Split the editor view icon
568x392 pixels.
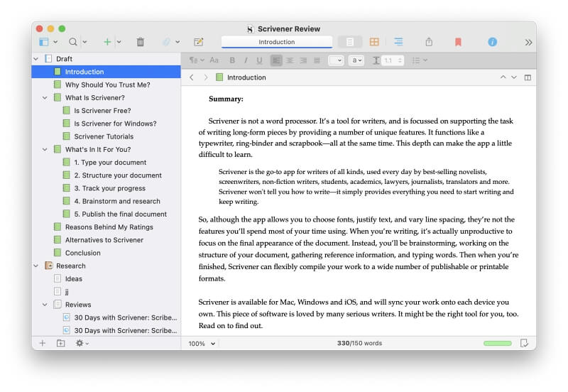pos(528,77)
